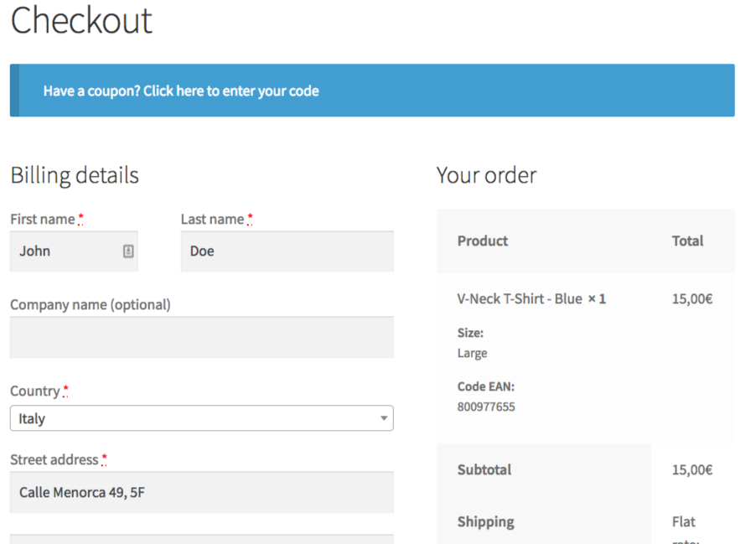
Task: Click the Product column header
Action: coord(483,241)
